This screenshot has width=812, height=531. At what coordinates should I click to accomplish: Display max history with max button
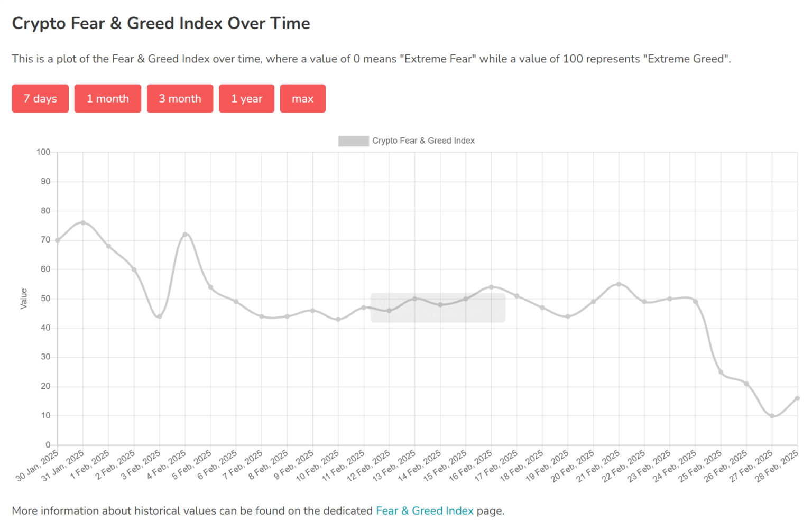point(302,99)
